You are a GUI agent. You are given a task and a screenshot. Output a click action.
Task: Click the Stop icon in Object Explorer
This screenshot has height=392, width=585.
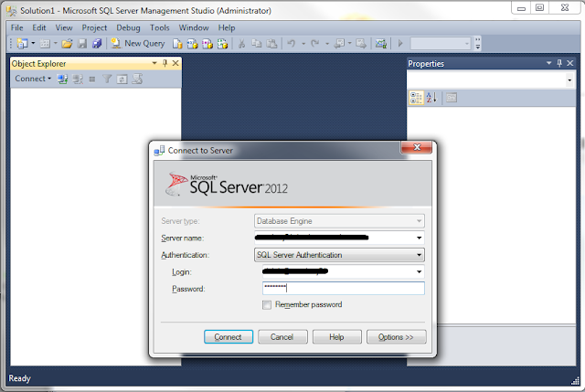92,79
